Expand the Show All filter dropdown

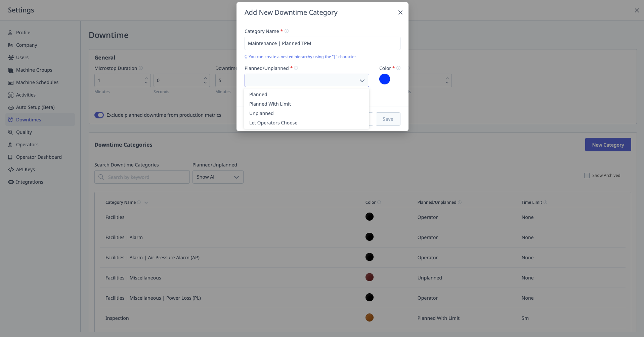(217, 177)
